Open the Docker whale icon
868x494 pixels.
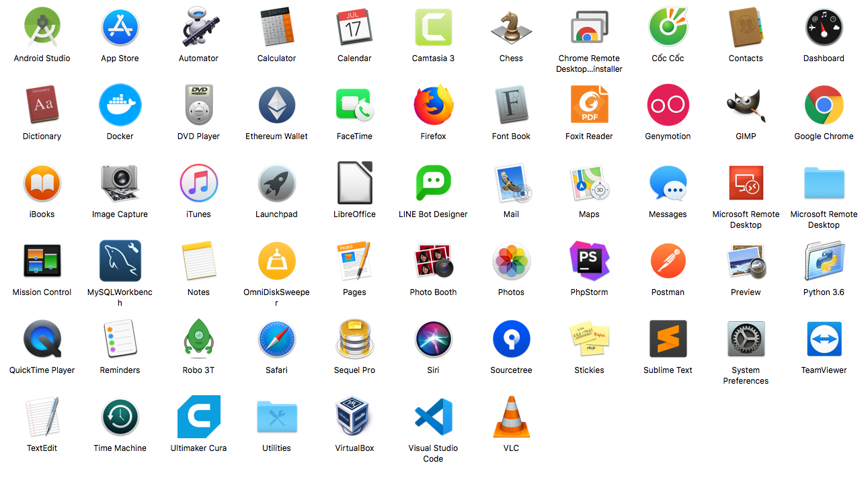click(x=120, y=105)
